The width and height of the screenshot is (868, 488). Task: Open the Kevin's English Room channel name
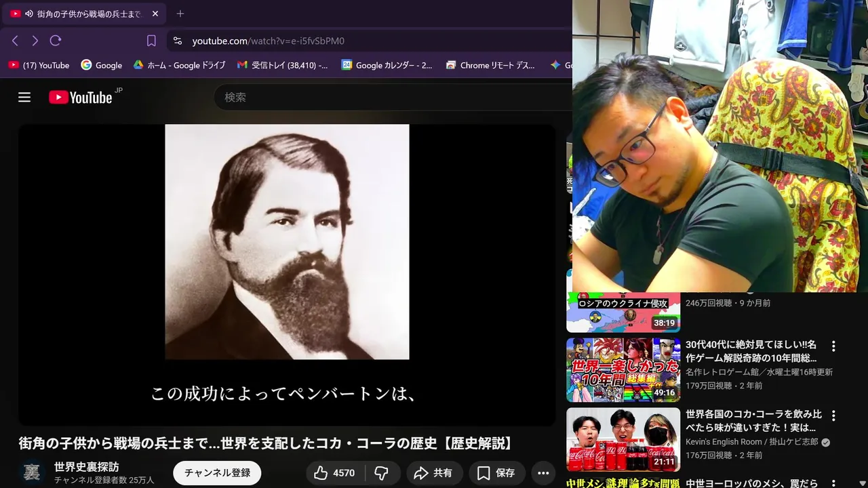752,442
